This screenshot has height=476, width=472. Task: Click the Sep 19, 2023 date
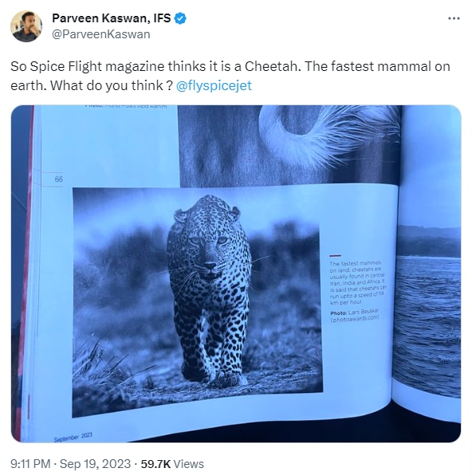point(95,464)
